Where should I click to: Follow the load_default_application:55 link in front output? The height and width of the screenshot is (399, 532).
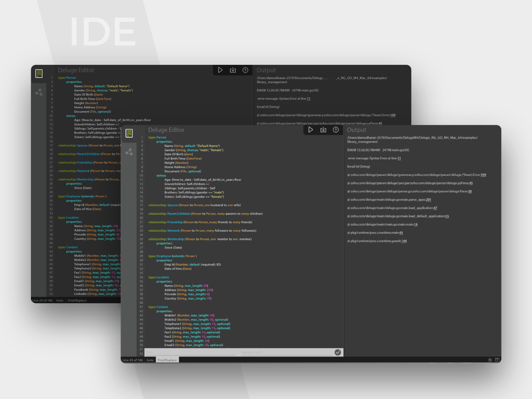447,216
